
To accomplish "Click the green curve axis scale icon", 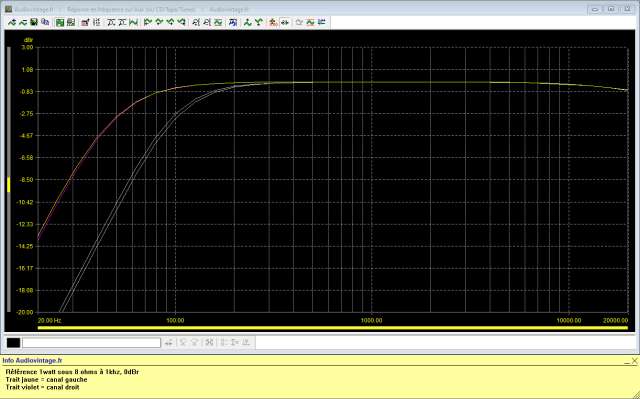I will pos(133,22).
